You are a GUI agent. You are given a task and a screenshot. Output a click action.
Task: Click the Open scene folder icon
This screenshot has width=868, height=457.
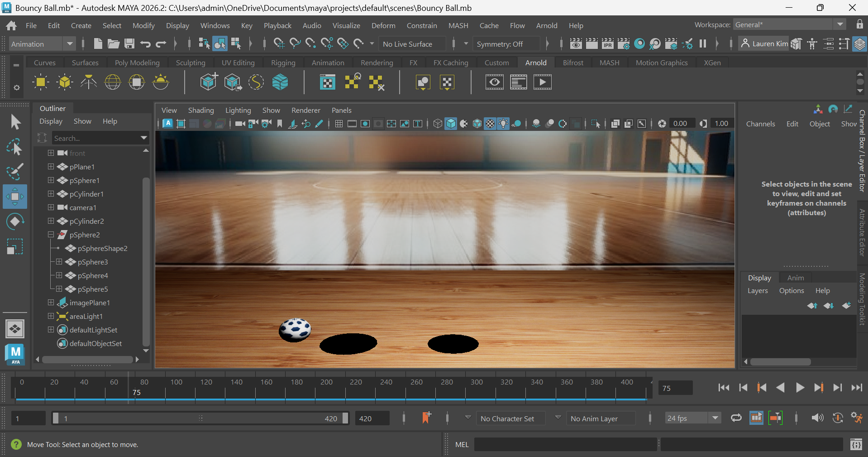[113, 44]
